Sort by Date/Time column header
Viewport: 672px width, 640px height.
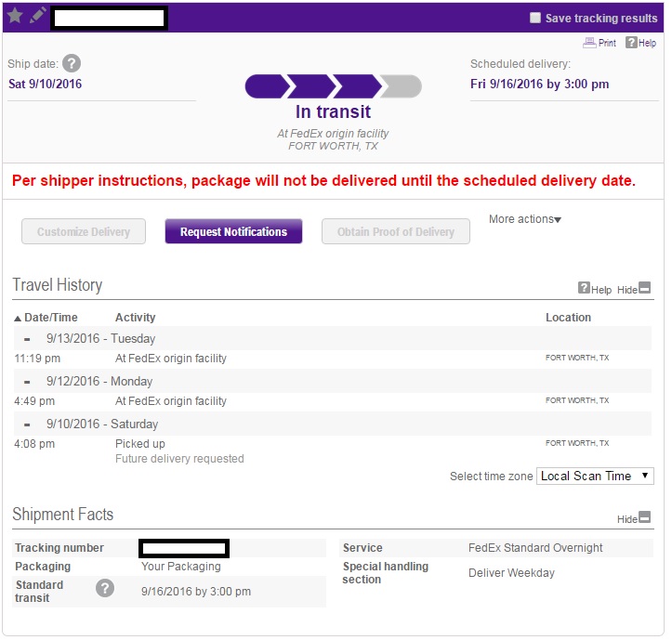pyautogui.click(x=46, y=318)
